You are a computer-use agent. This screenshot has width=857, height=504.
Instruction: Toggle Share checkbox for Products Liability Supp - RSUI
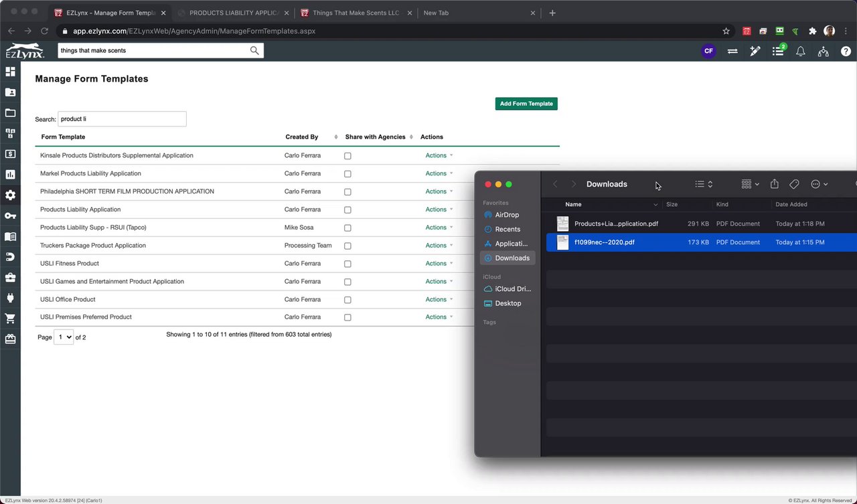pos(347,228)
